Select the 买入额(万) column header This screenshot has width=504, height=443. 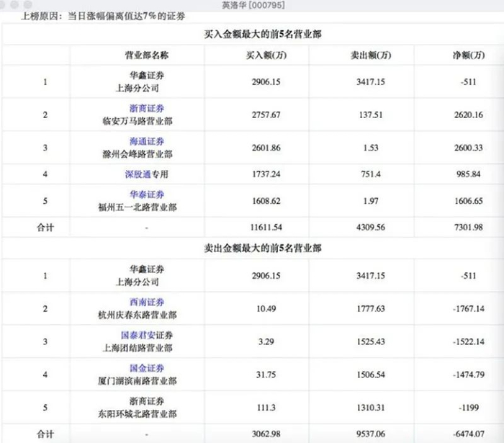tap(266, 55)
